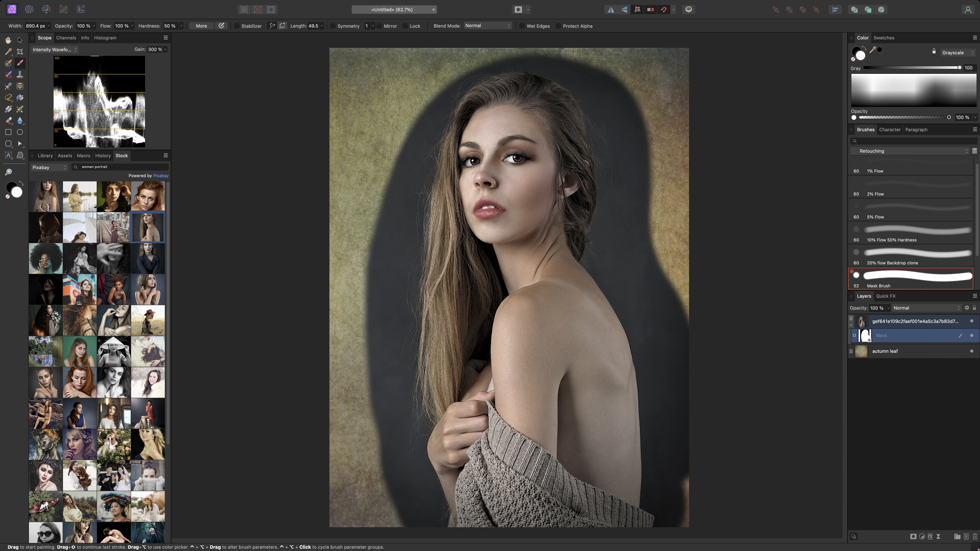Toggle visibility of gef641e109c2fae layer
The image size is (980, 551).
(972, 321)
